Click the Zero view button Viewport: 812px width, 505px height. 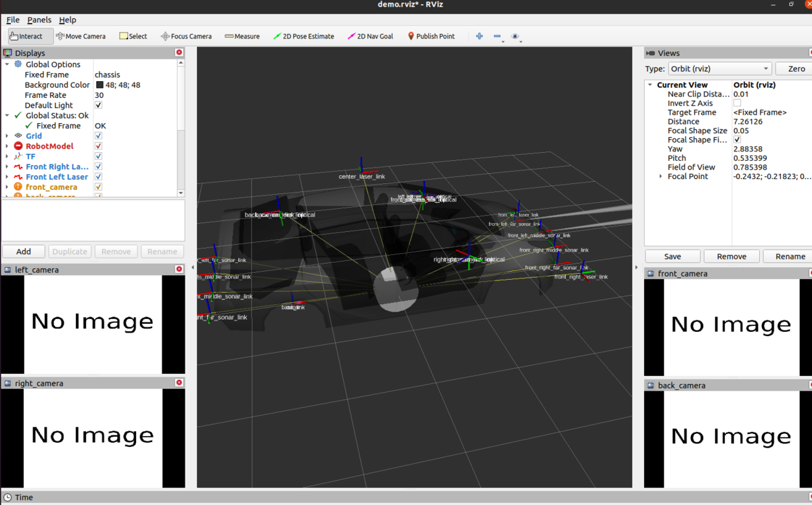tap(794, 69)
